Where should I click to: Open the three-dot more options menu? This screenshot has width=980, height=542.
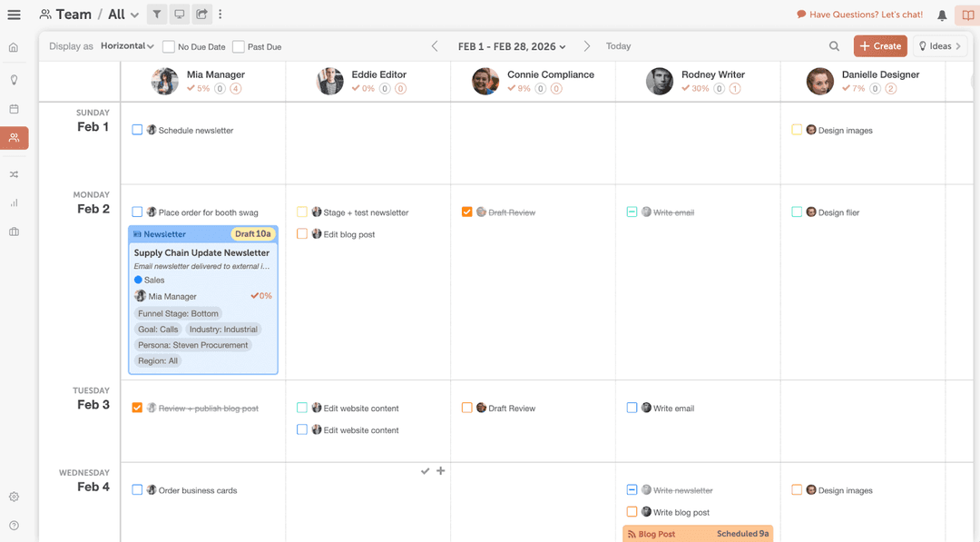[x=220, y=15]
